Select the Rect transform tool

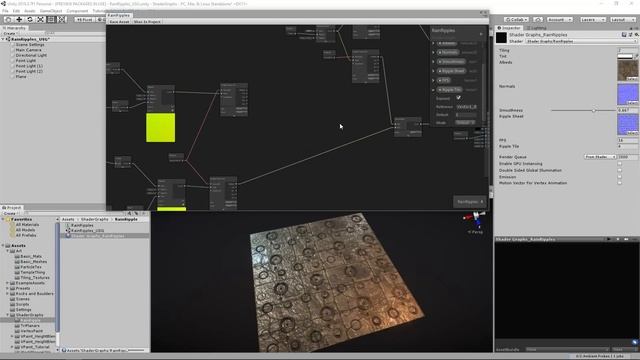[51, 19]
